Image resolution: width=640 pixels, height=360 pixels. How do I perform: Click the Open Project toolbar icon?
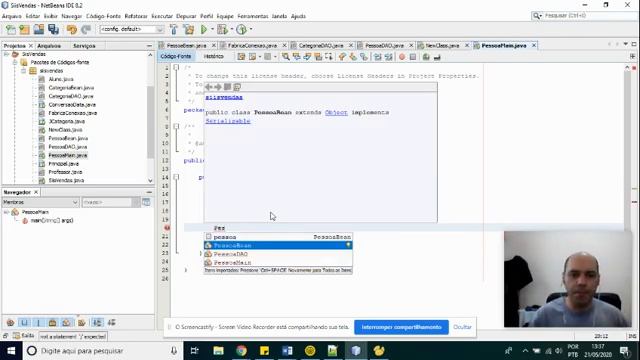[x=39, y=29]
